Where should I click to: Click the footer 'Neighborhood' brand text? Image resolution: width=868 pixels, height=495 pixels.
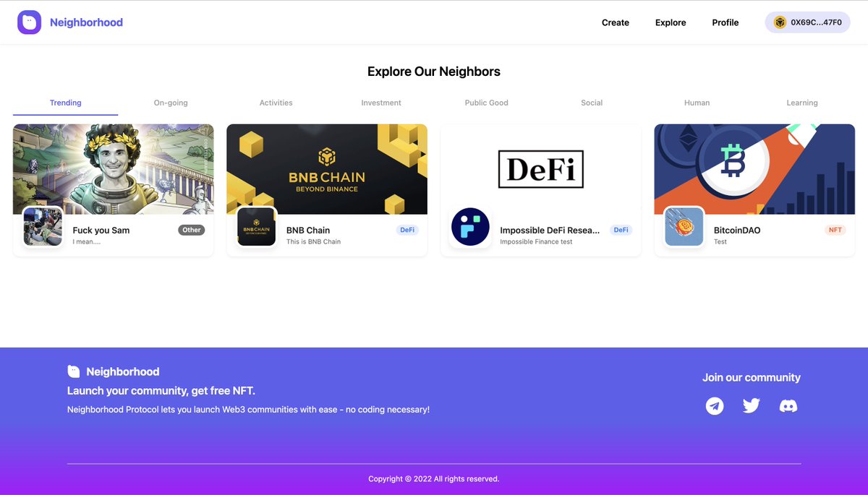(x=123, y=371)
